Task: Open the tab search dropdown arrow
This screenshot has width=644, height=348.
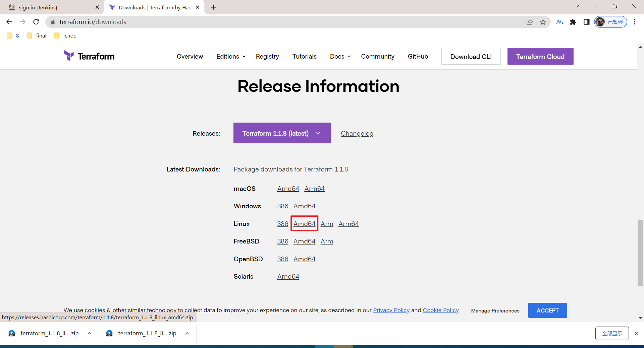Action: click(577, 6)
